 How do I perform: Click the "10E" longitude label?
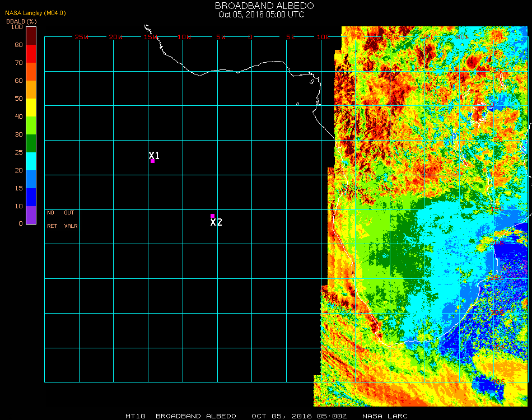323,37
